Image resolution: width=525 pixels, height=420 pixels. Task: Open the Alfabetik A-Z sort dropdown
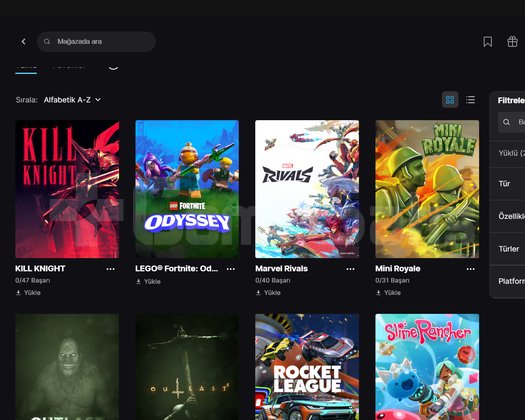pos(72,100)
